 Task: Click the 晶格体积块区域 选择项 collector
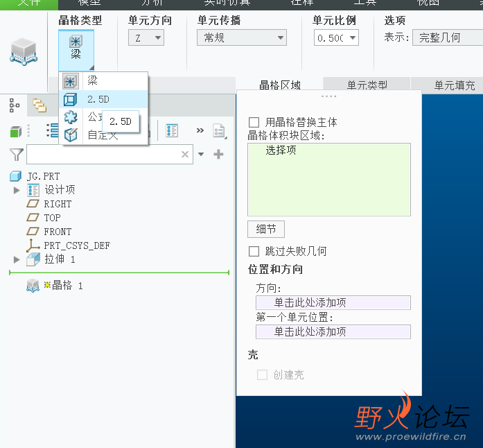[329, 180]
